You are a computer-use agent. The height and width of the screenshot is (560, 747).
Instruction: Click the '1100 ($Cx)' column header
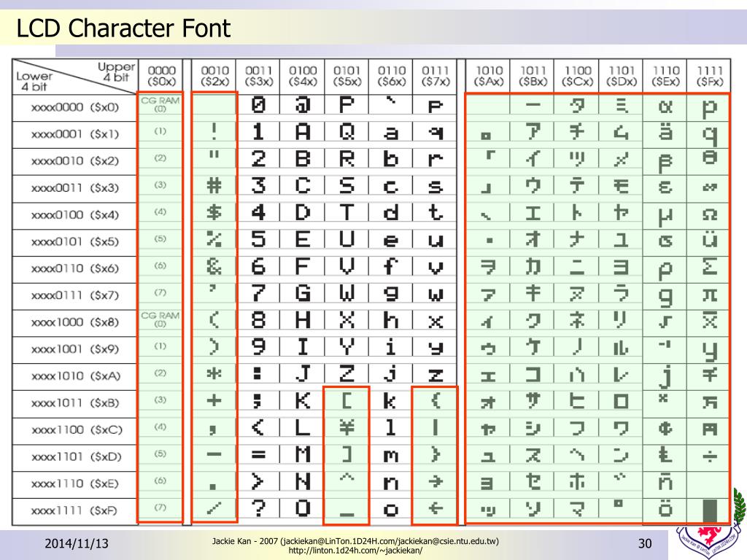[577, 76]
